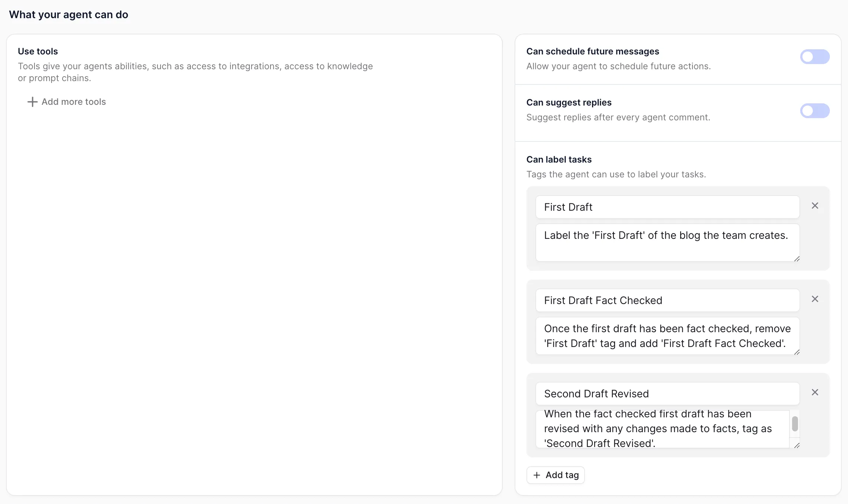Viewport: 848px width, 504px height.
Task: Click the scrollbar in Second Draft Revised description
Action: 794,423
